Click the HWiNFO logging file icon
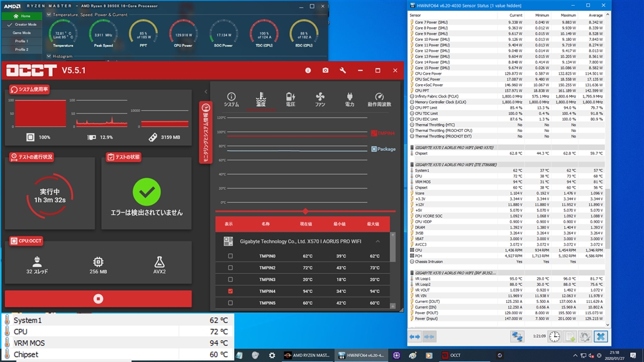The width and height of the screenshot is (644, 362). click(x=569, y=337)
